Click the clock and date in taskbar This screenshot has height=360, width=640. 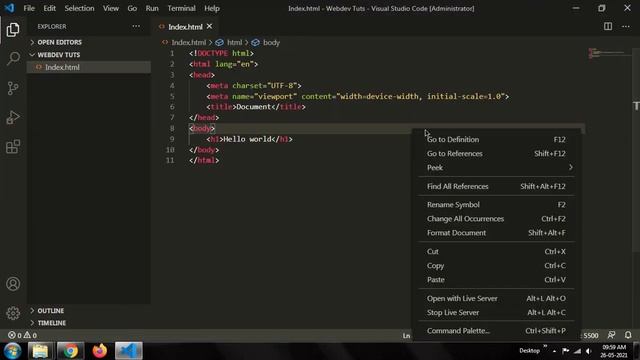(613, 351)
